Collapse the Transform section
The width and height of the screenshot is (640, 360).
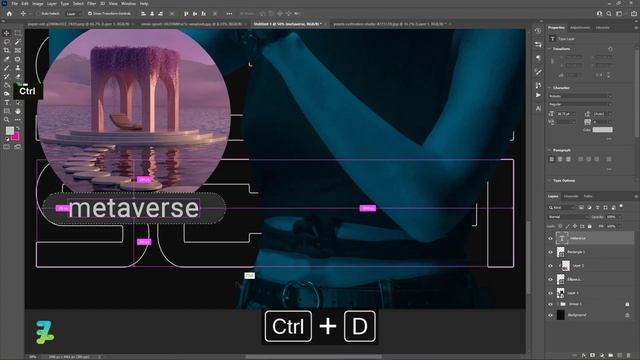549,49
